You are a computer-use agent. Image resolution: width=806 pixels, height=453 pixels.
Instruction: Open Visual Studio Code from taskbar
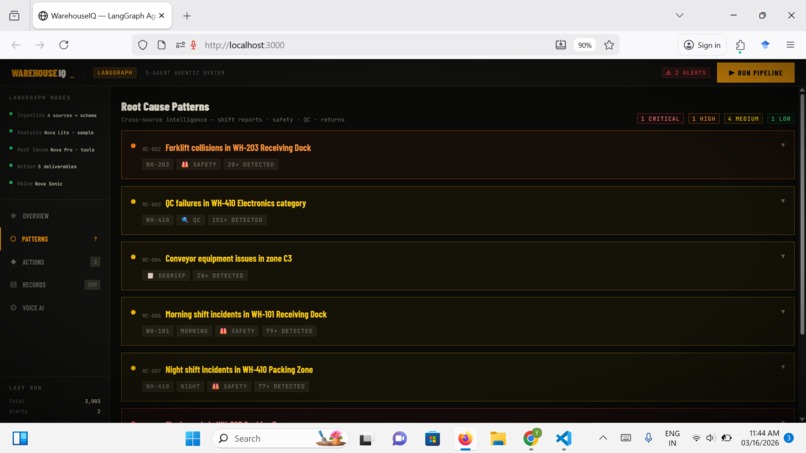pyautogui.click(x=564, y=439)
